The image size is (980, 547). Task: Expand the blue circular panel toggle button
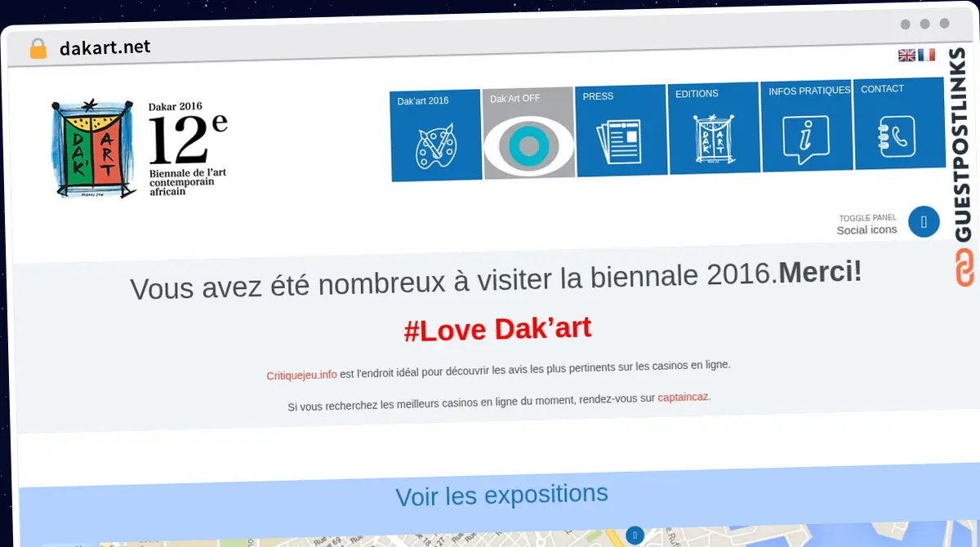pos(924,221)
